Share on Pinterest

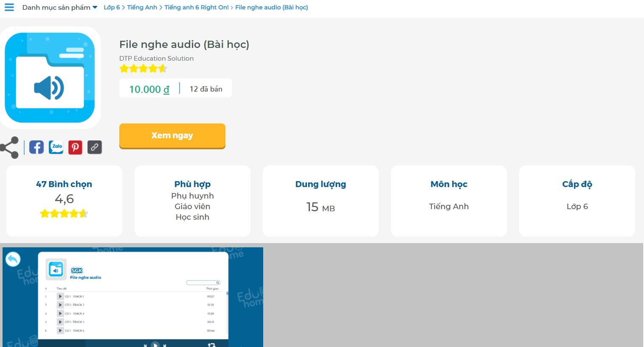75,147
